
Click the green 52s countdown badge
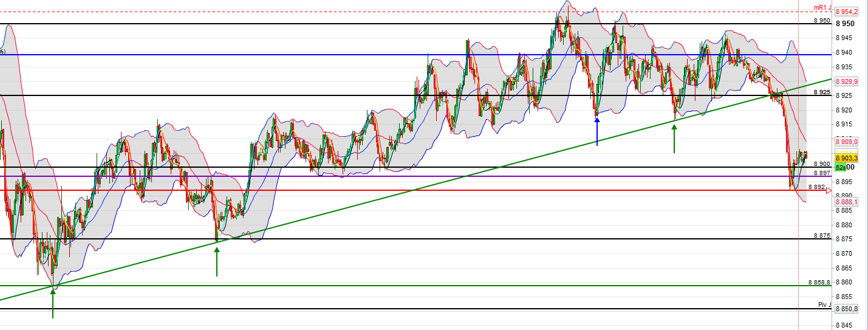(841, 167)
